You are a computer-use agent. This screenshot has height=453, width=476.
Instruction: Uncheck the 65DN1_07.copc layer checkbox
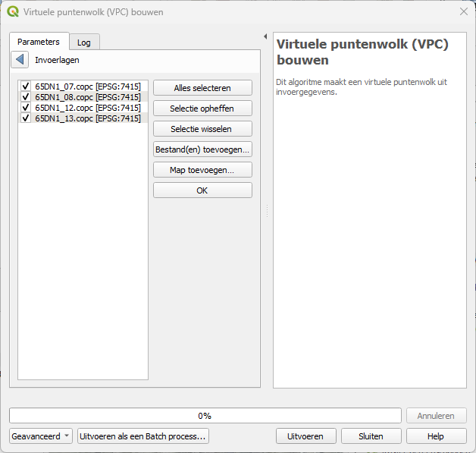pos(26,87)
